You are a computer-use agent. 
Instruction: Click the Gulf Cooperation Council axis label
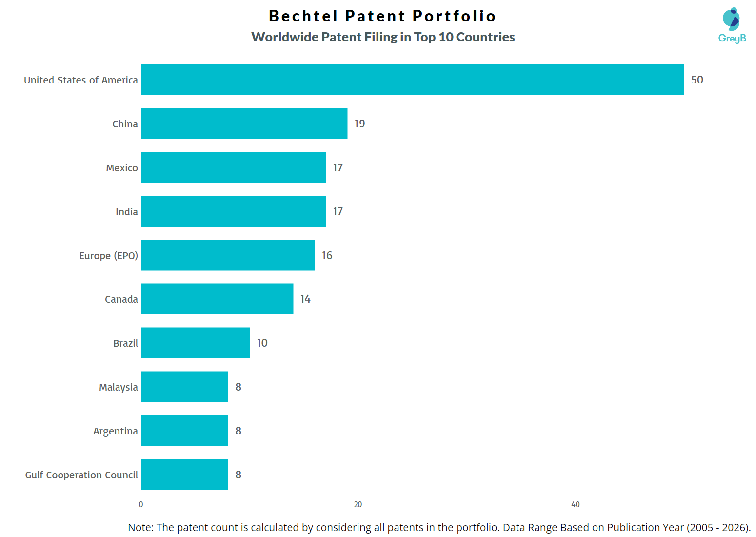81,475
